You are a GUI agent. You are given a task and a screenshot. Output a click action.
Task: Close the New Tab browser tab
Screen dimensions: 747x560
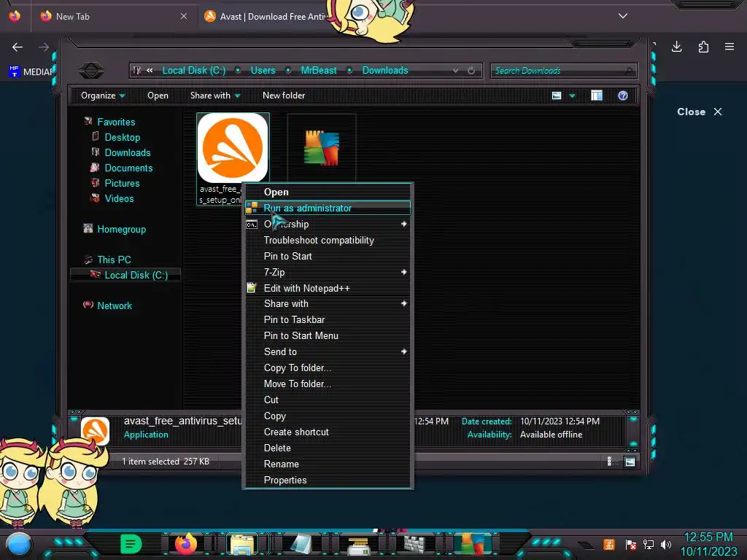point(184,16)
